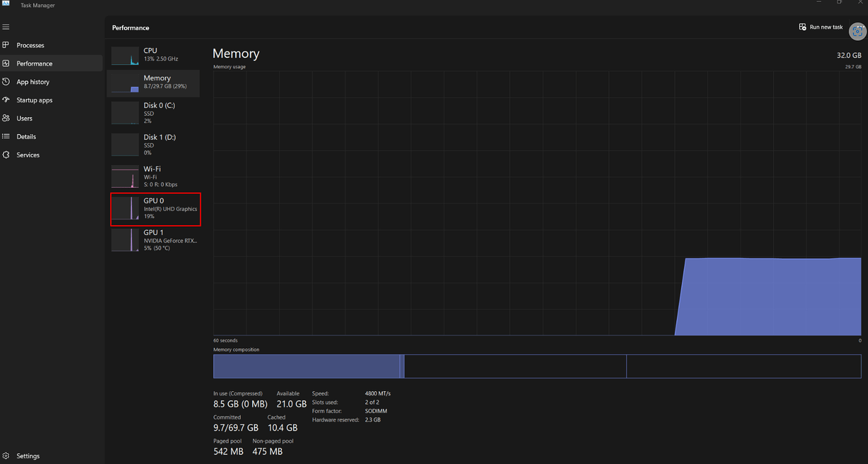
Task: Select the Wi-Fi resource entry
Action: pos(154,177)
